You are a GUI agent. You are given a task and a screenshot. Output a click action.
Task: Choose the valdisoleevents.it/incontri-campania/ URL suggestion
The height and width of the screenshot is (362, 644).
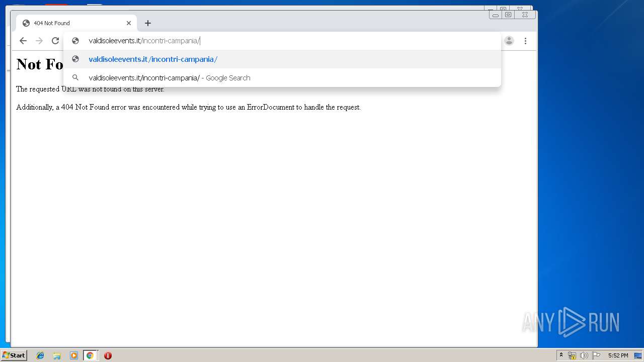282,59
